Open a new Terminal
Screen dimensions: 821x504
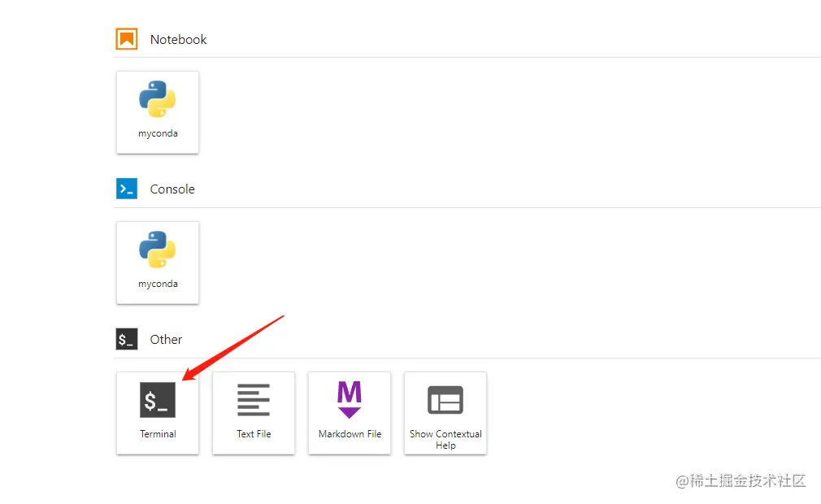(x=158, y=413)
